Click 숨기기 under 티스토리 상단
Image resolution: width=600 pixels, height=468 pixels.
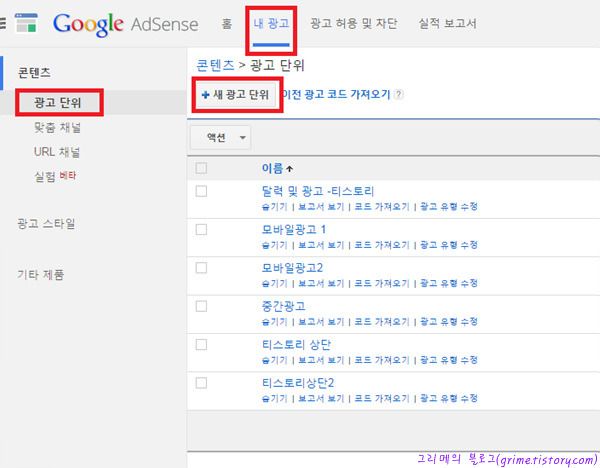pyautogui.click(x=275, y=360)
